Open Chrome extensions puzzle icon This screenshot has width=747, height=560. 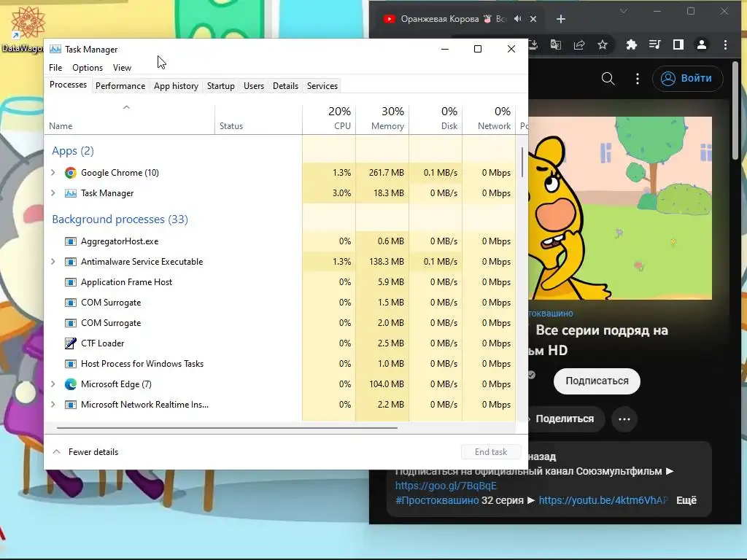[x=631, y=44]
